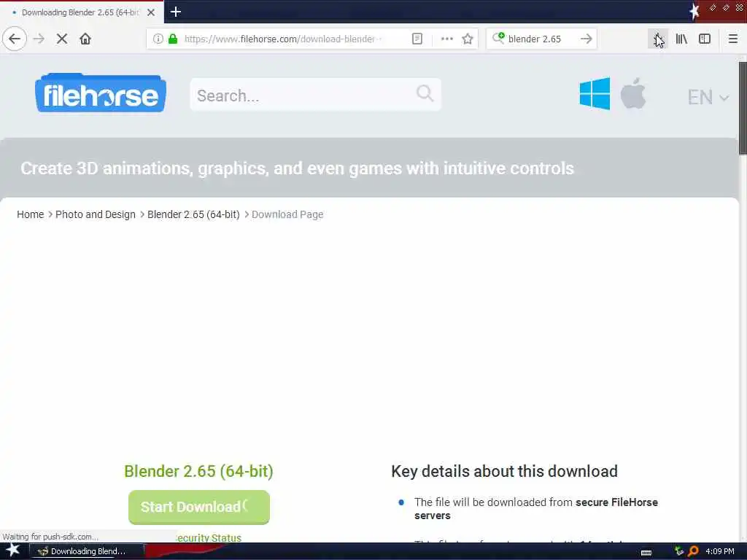Stop page loading with X button
This screenshot has height=560, width=747.
[62, 39]
